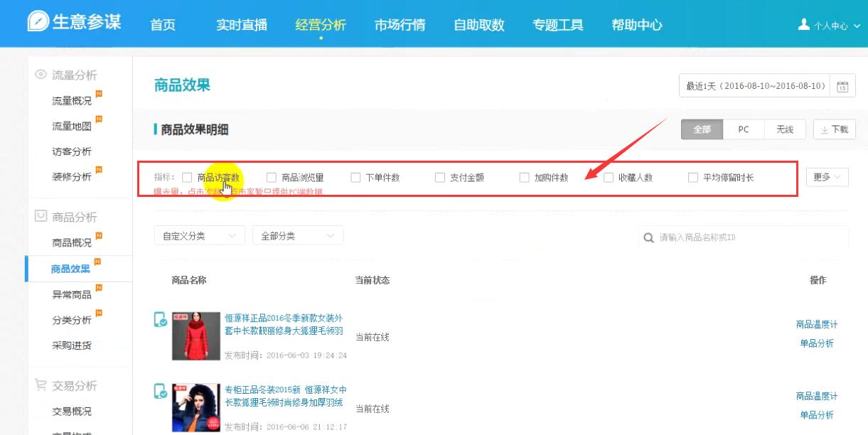This screenshot has height=435, width=868.
Task: Enable the 支付金额 indicator checkbox
Action: point(440,178)
